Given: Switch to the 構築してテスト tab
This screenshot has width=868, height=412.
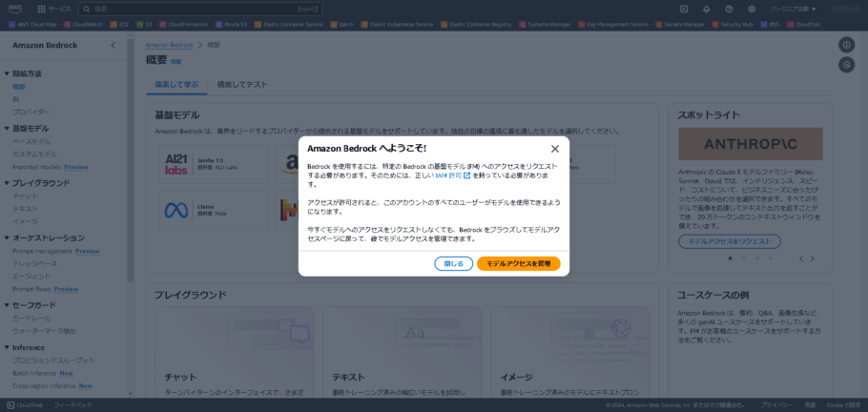Looking at the screenshot, I should [x=242, y=85].
